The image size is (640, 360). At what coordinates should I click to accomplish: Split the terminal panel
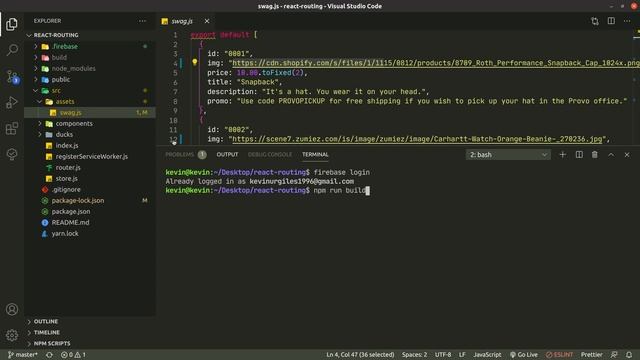pyautogui.click(x=579, y=155)
